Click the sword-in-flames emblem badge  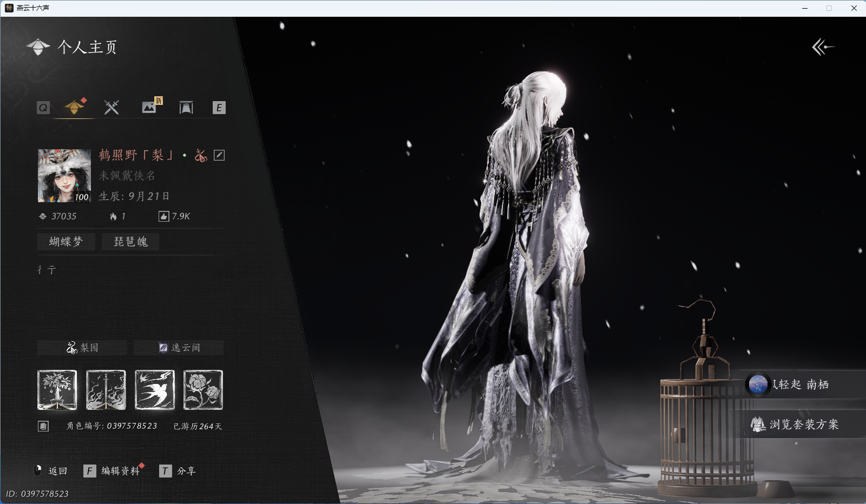coord(106,390)
